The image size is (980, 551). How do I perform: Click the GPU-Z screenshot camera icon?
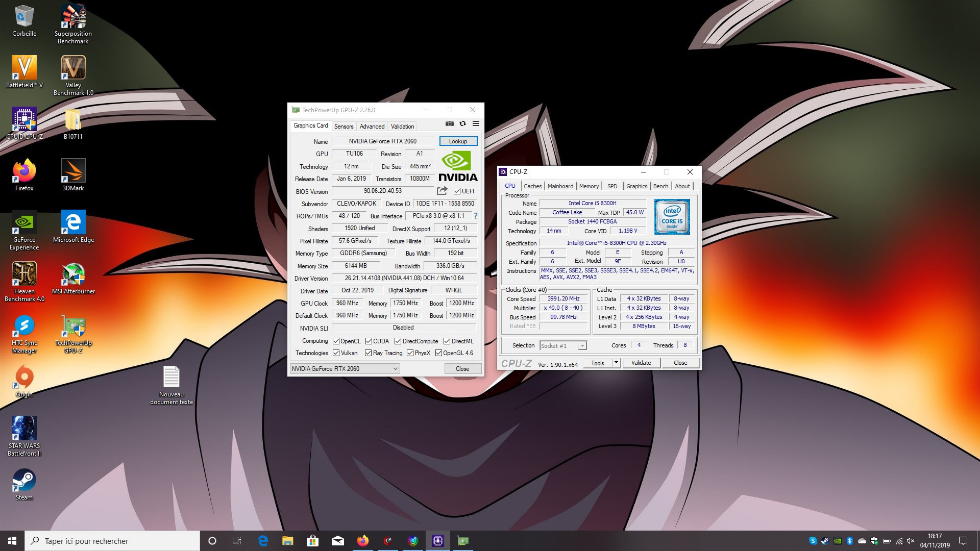[x=449, y=123]
